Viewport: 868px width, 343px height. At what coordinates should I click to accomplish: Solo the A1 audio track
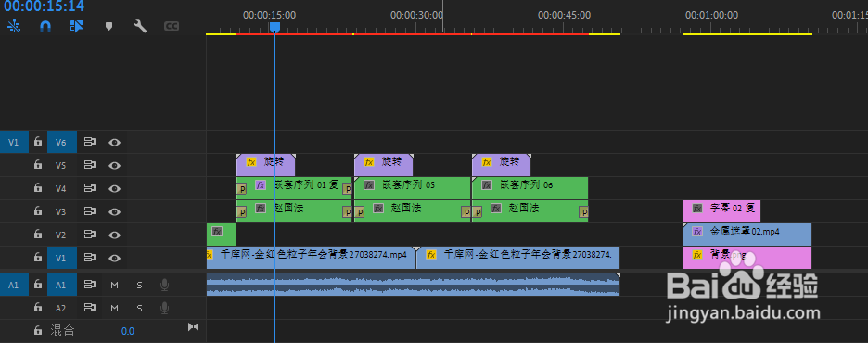139,285
